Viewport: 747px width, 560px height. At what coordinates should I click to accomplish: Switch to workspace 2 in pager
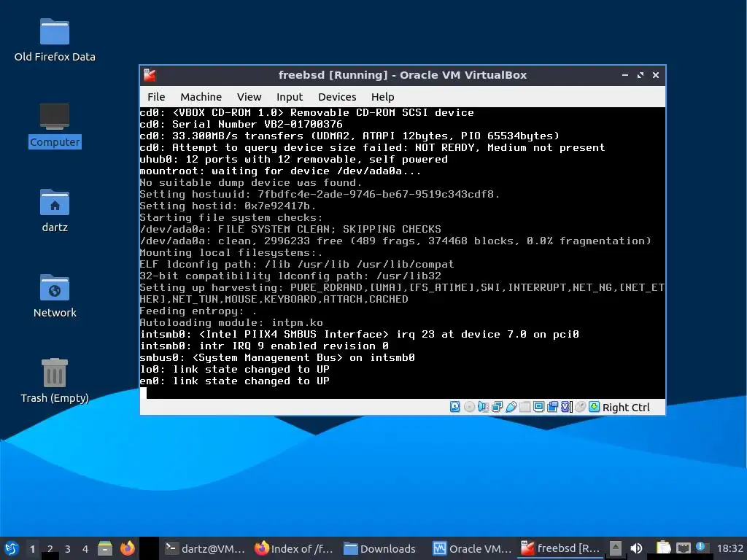point(50,548)
